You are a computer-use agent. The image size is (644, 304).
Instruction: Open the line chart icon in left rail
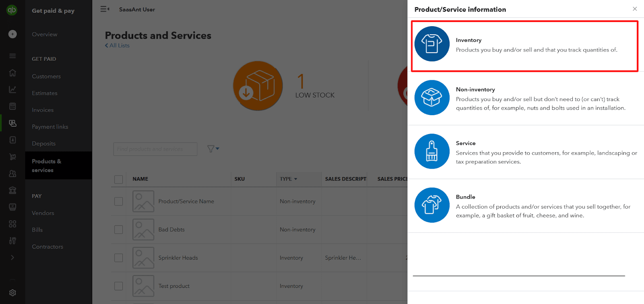pyautogui.click(x=12, y=89)
